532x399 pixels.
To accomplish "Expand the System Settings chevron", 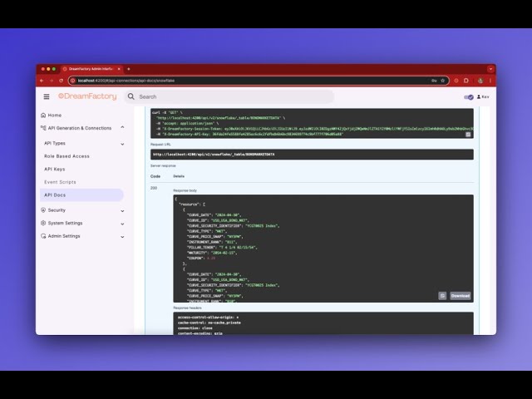I will (x=122, y=224).
